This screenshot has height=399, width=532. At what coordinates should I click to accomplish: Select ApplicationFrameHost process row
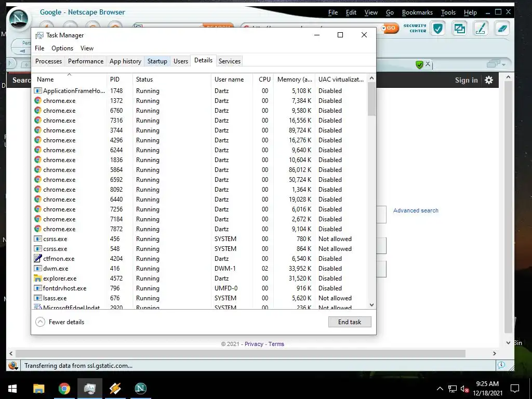click(200, 90)
